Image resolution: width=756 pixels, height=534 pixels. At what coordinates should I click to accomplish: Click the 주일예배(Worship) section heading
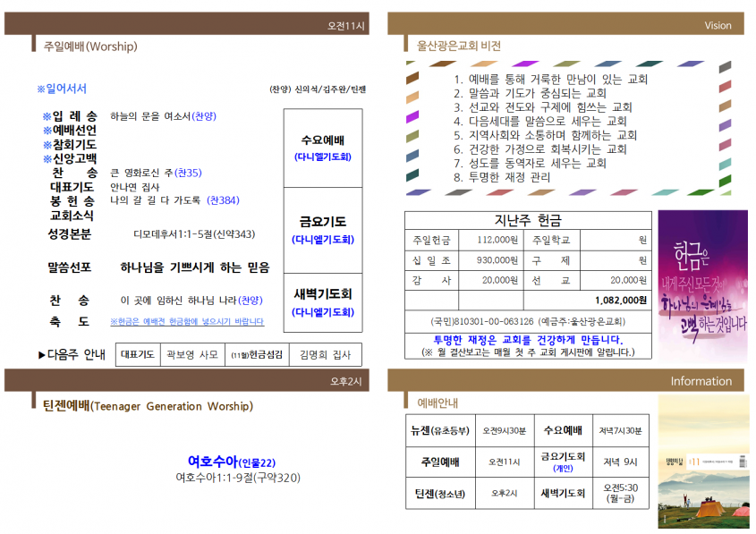pyautogui.click(x=90, y=47)
